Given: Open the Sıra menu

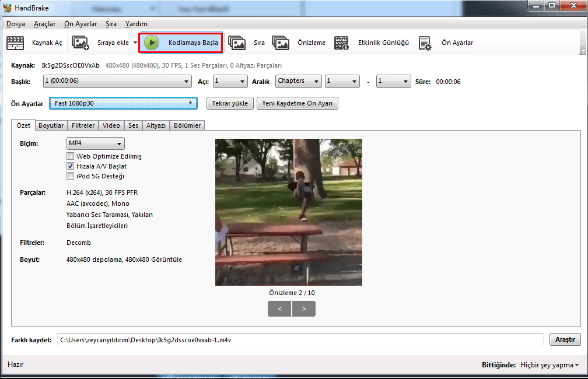Looking at the screenshot, I should point(111,24).
